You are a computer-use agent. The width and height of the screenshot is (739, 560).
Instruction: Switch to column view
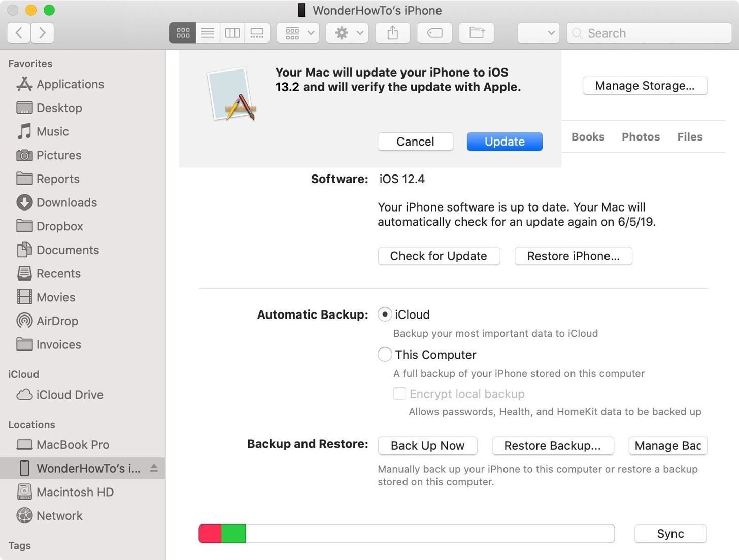[x=232, y=32]
